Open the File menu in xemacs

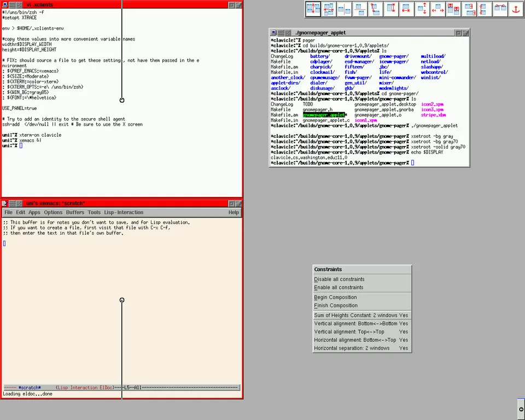[x=8, y=212]
